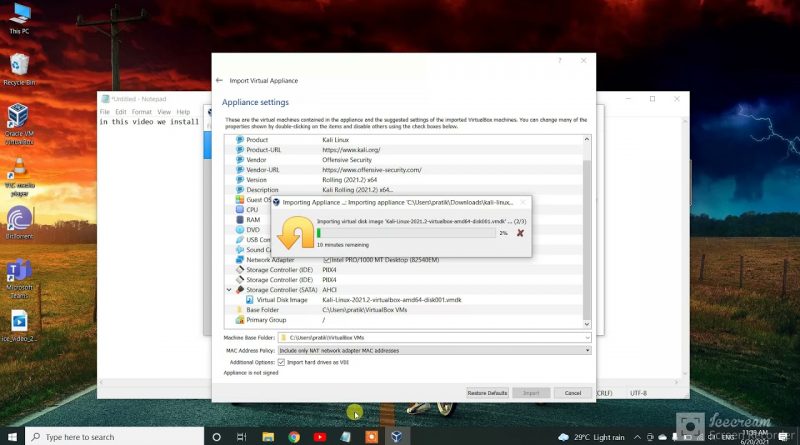
Task: Click the UTF-8 status bar entry in Notepad
Action: tap(638, 393)
